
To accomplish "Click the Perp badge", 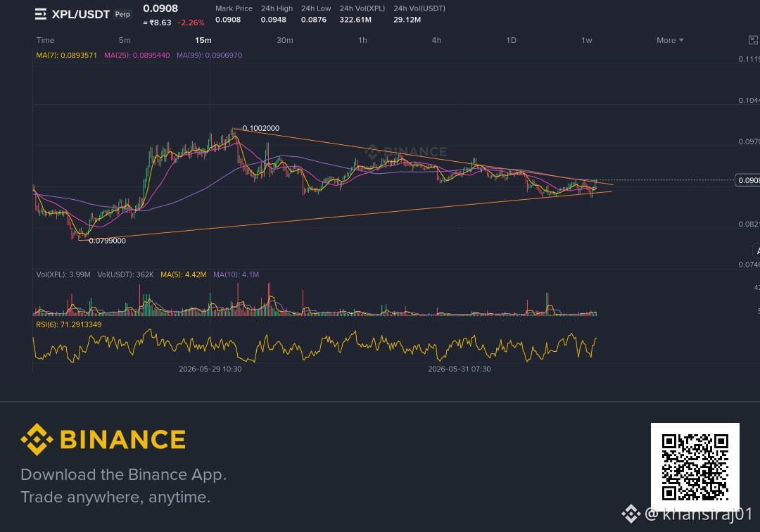I will [x=122, y=14].
